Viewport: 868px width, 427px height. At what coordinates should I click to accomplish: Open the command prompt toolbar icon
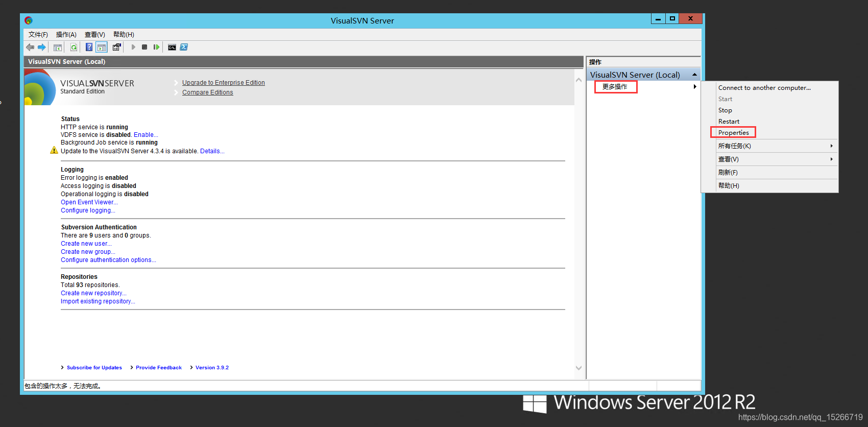(x=172, y=47)
